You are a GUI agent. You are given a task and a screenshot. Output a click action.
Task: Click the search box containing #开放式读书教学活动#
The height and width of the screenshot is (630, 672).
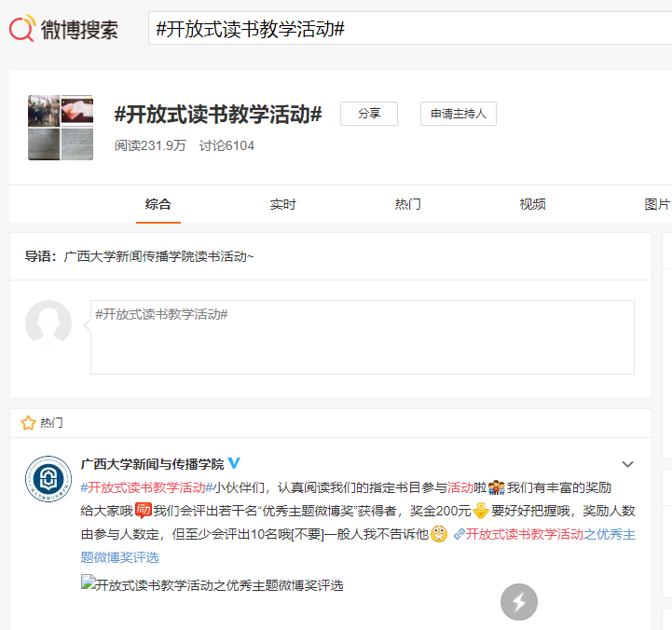click(x=410, y=28)
